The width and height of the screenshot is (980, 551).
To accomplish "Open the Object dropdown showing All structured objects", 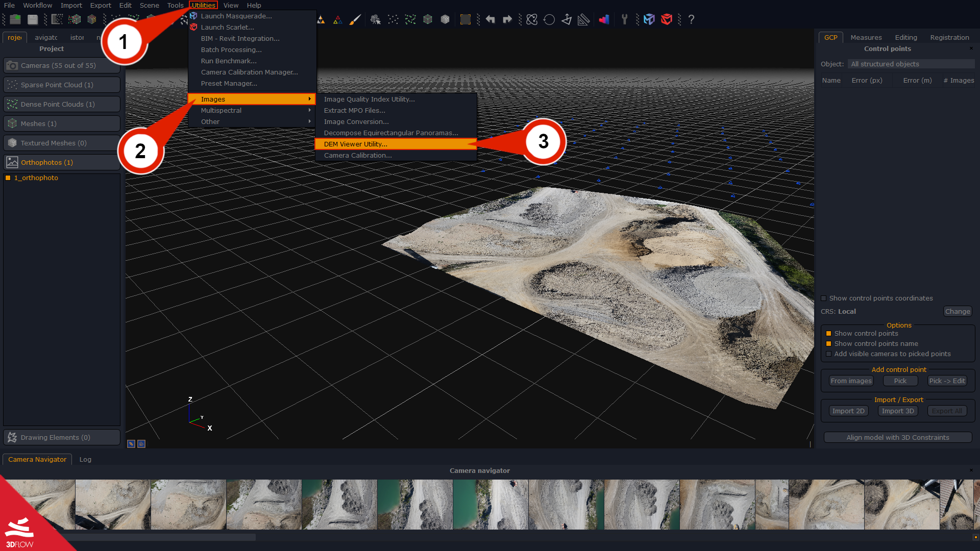I will (x=911, y=64).
